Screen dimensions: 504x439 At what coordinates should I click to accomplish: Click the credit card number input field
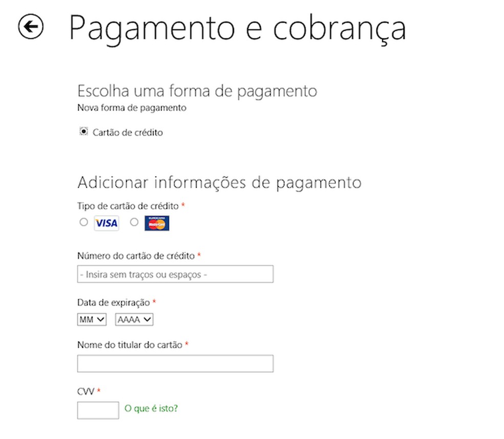pyautogui.click(x=175, y=274)
